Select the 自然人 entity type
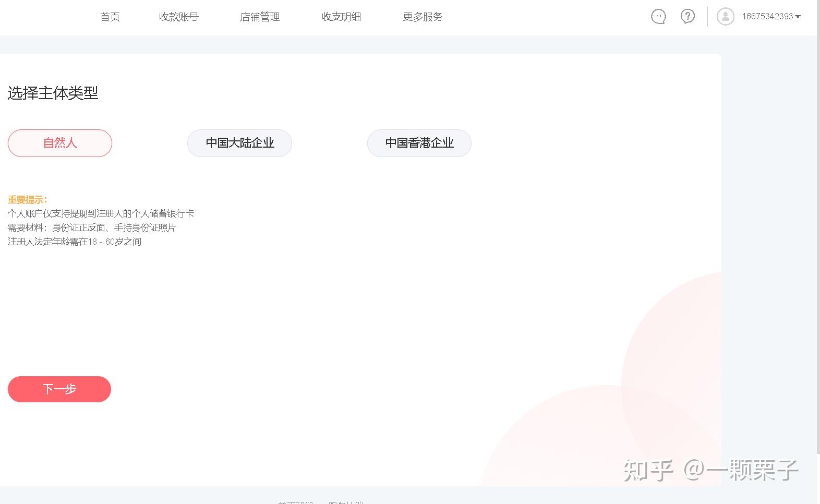This screenshot has width=820, height=504. 60,143
